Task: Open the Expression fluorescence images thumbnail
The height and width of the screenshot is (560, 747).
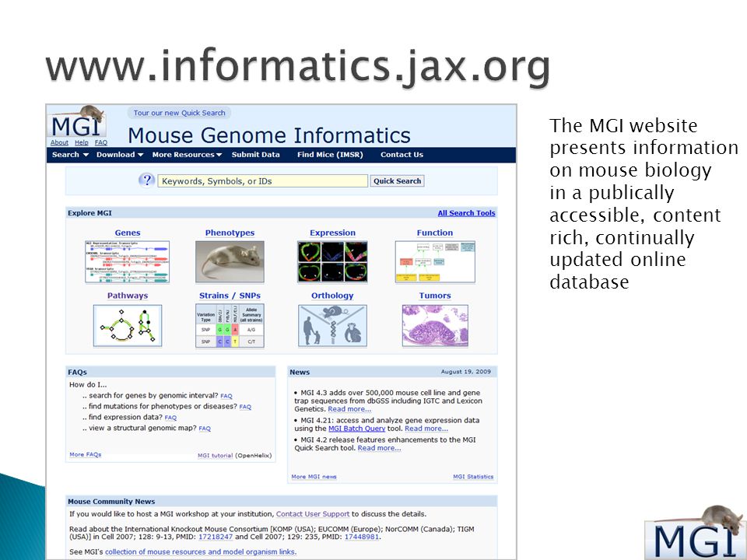Action: [x=332, y=262]
